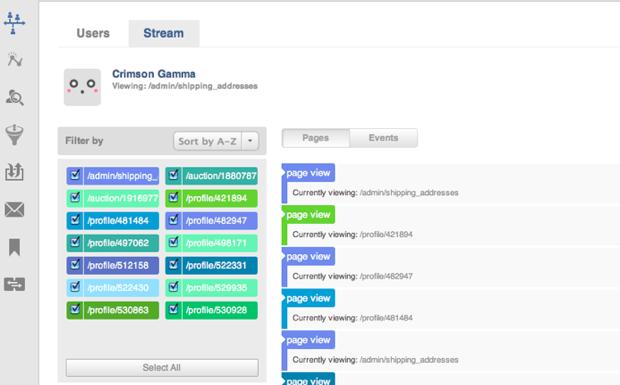Uncheck the /profile/482947 filter checkbox

point(174,220)
